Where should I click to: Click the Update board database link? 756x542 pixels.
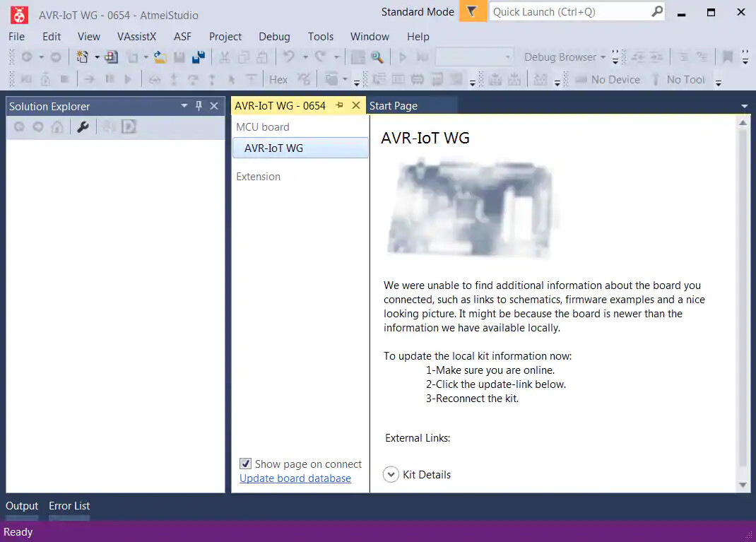pos(295,478)
